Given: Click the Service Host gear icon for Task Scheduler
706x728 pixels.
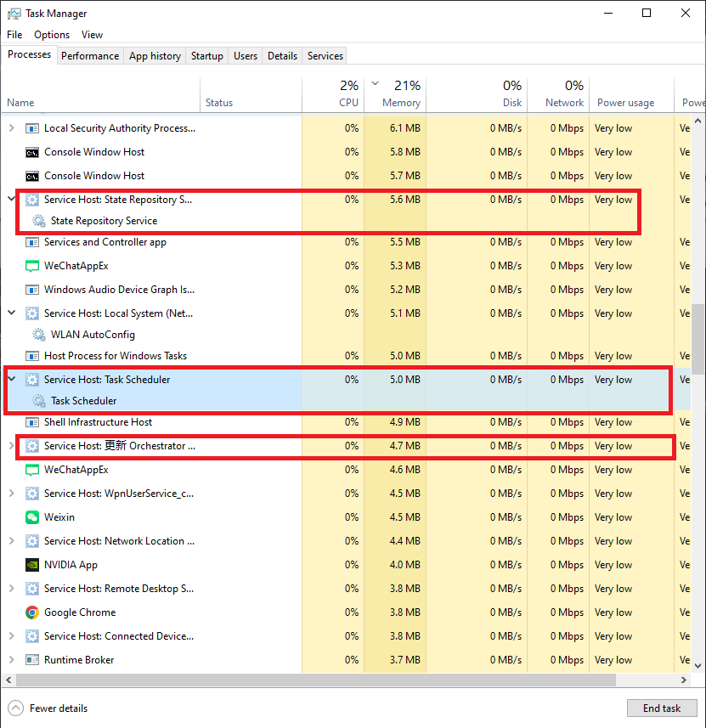Looking at the screenshot, I should [x=31, y=379].
